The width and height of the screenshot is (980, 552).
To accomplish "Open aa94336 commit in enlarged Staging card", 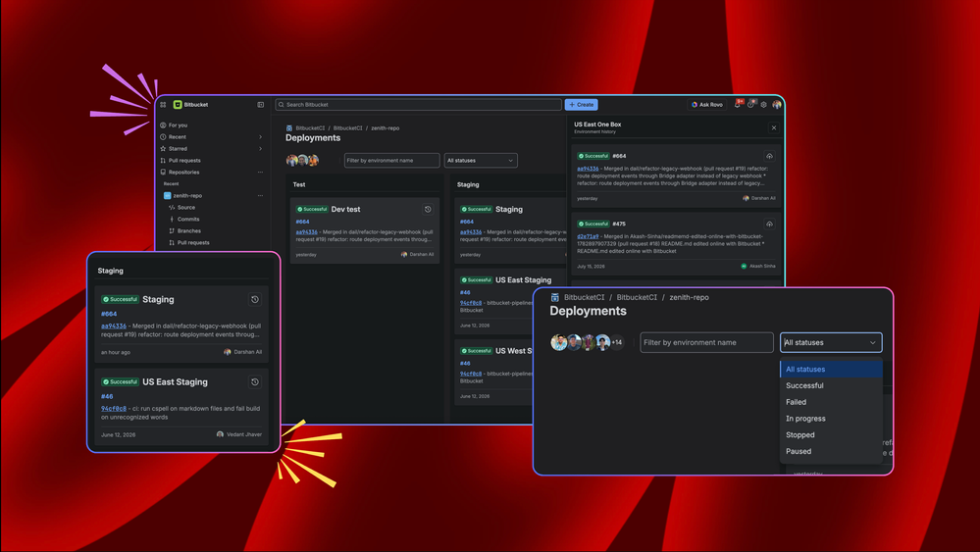I will (114, 326).
